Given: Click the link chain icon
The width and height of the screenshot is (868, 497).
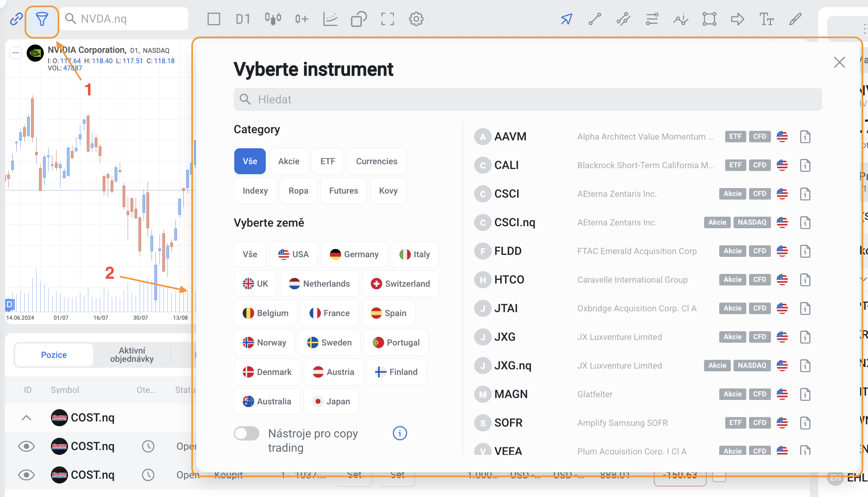Looking at the screenshot, I should (x=16, y=19).
